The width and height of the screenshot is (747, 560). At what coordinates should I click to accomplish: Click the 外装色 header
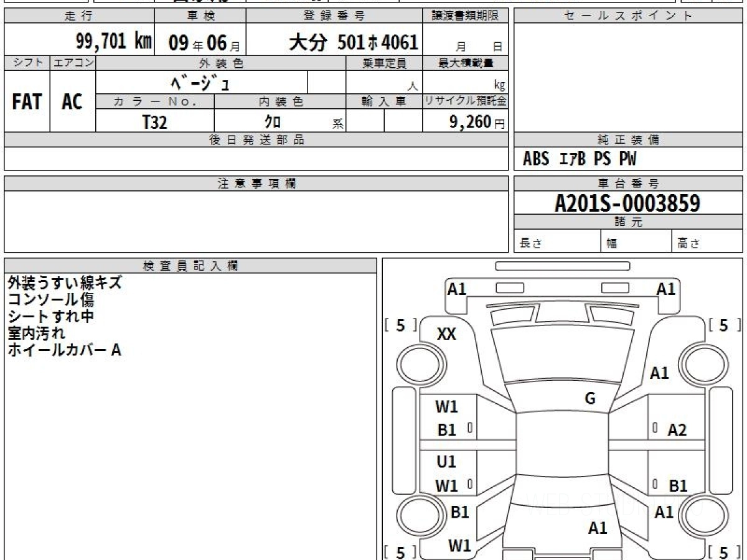[220, 63]
